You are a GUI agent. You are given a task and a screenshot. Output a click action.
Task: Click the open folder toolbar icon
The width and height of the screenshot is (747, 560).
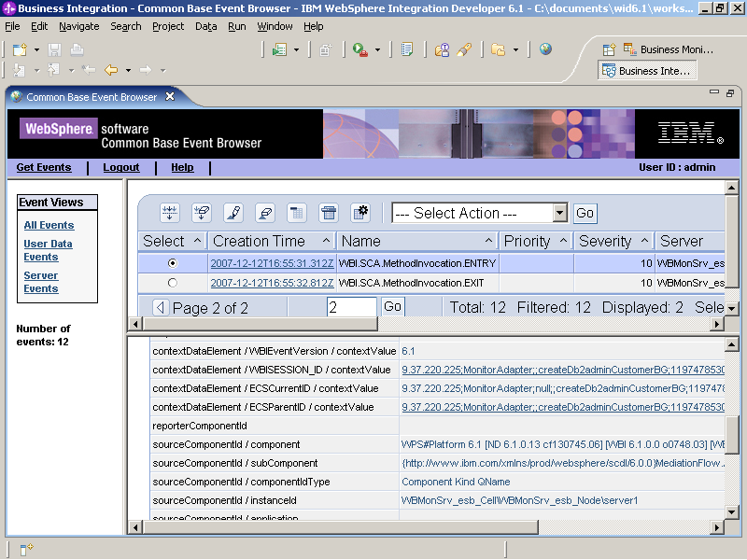click(498, 49)
